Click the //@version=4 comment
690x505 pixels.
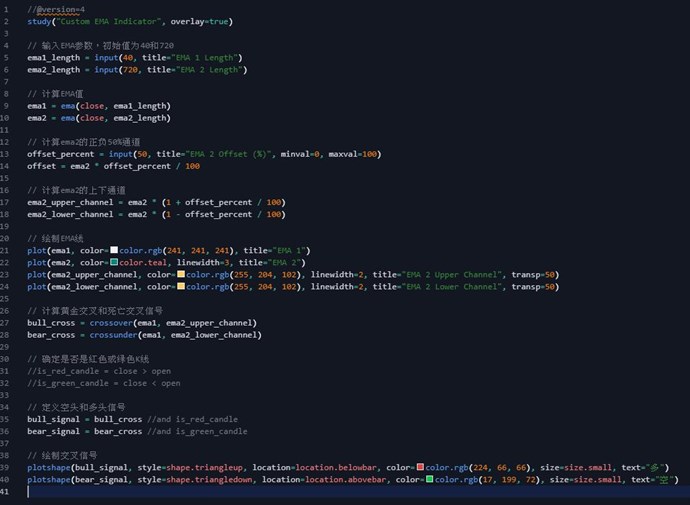[x=58, y=9]
